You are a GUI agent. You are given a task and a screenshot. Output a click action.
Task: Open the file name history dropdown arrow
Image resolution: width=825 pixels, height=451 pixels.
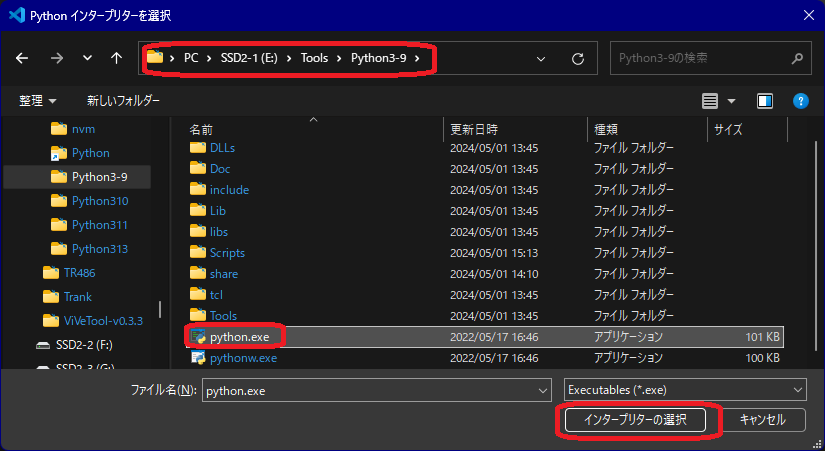[543, 390]
